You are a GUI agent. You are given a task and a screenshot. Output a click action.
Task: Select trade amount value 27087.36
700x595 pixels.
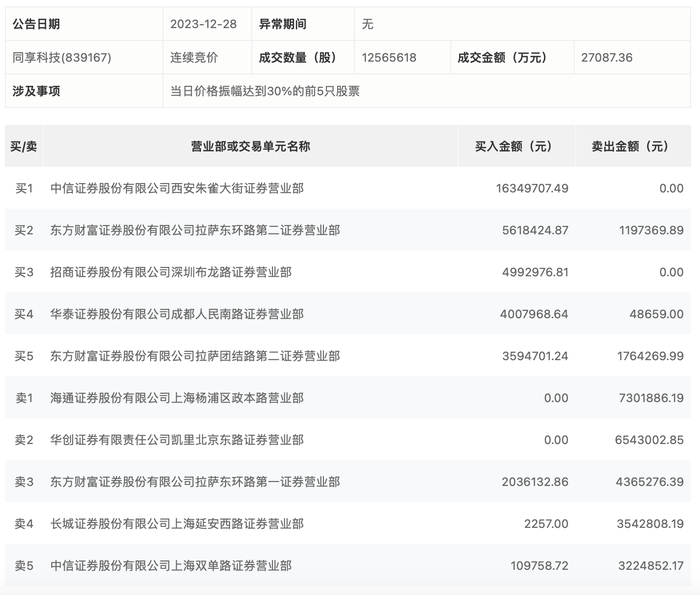(x=607, y=58)
